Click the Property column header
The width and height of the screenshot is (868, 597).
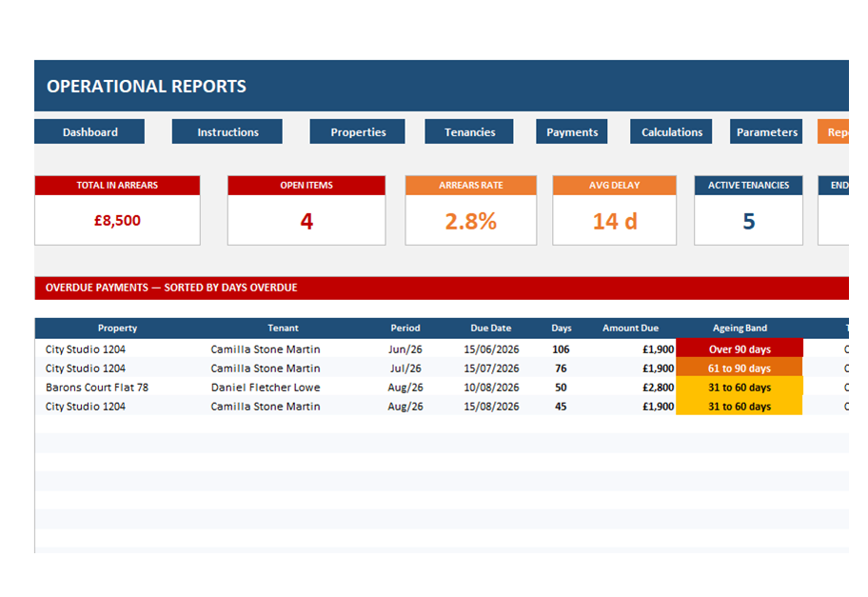pos(117,328)
